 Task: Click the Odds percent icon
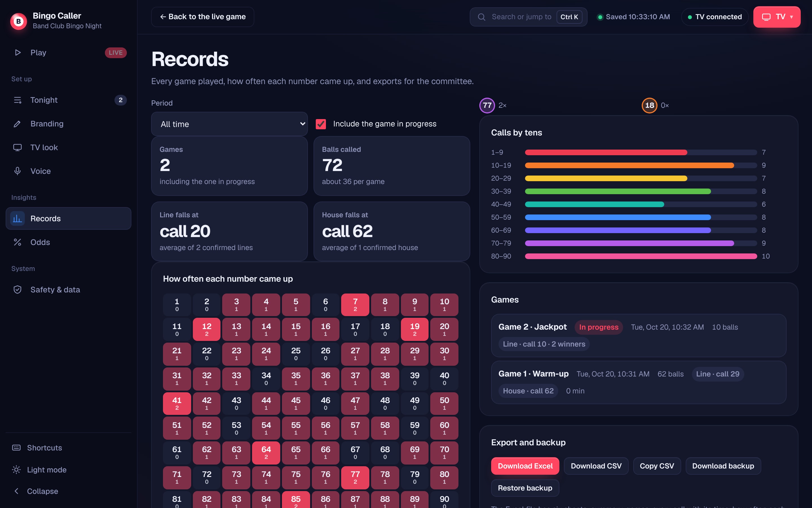(x=17, y=242)
